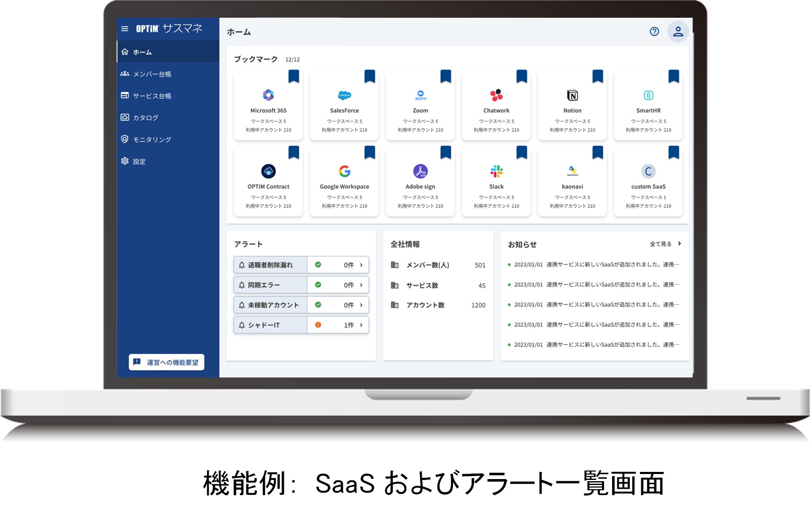812x528 pixels.
Task: Click the user account icon
Action: [678, 31]
